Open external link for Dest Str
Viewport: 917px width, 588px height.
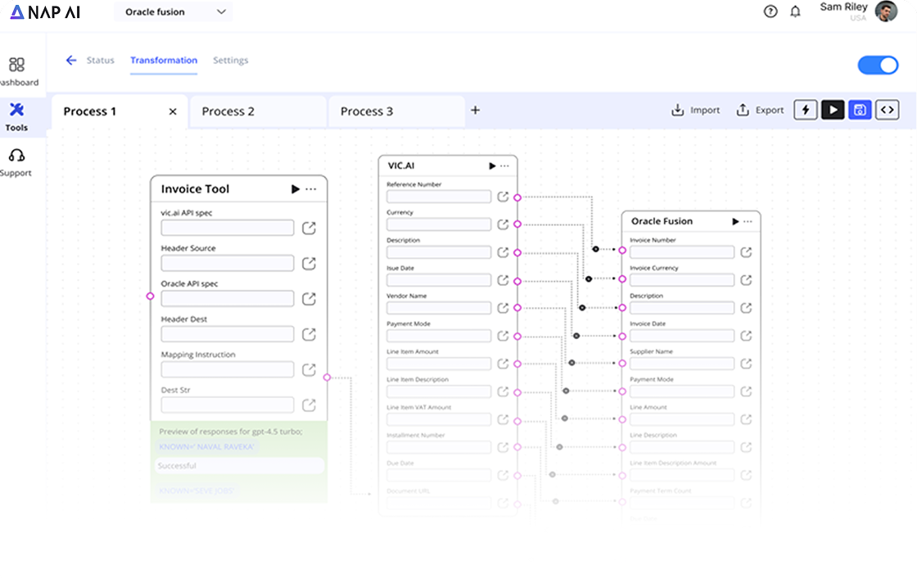tap(309, 405)
